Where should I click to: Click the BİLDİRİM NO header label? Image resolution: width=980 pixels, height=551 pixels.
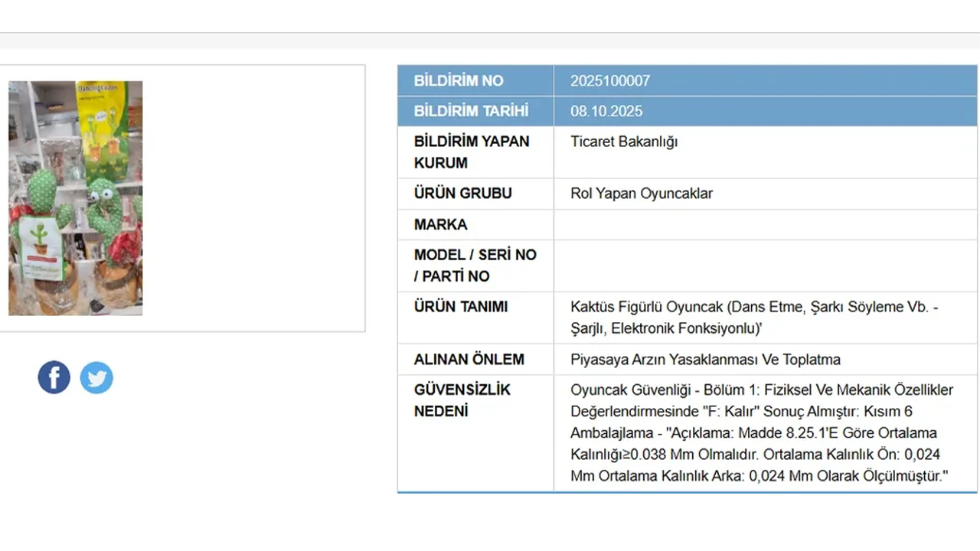pos(458,80)
